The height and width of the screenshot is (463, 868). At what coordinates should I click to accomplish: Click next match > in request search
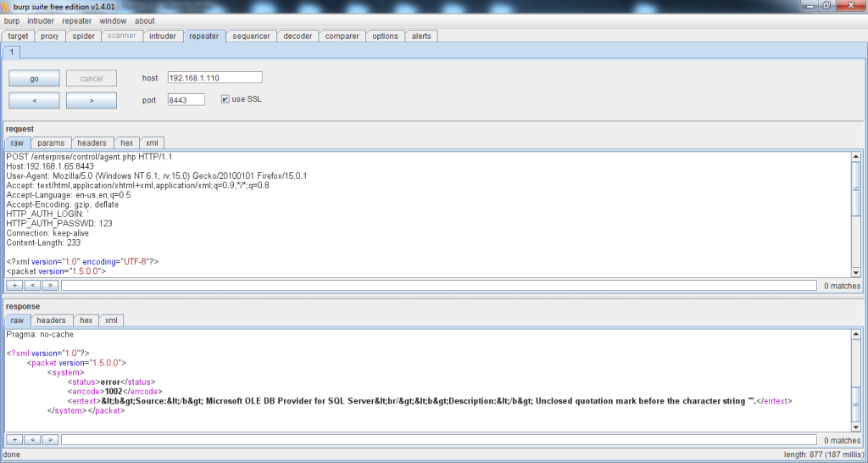pyautogui.click(x=50, y=285)
